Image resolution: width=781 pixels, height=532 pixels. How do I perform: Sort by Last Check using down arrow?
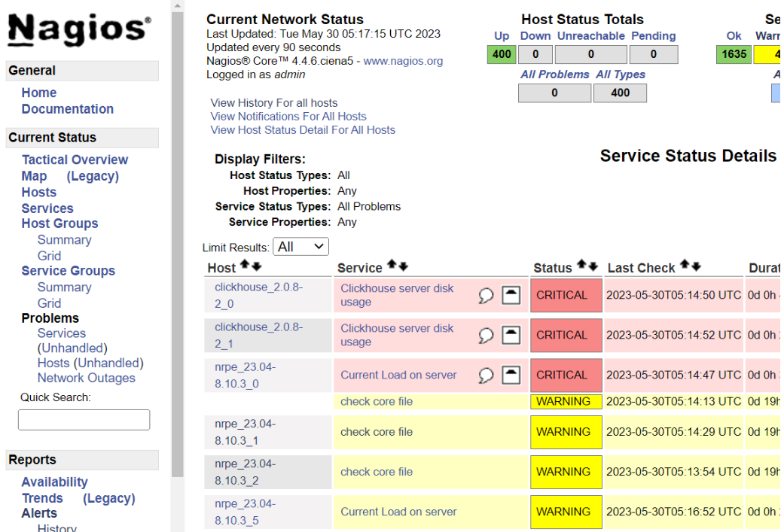point(694,265)
